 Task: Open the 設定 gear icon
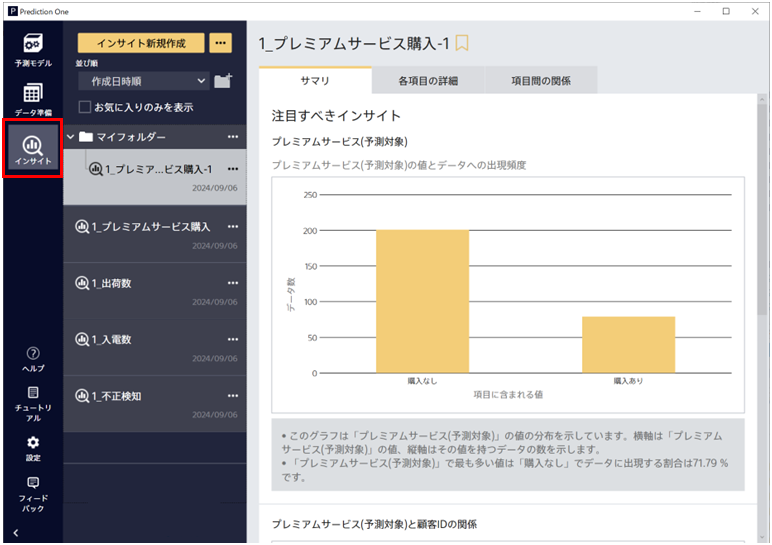click(x=33, y=446)
